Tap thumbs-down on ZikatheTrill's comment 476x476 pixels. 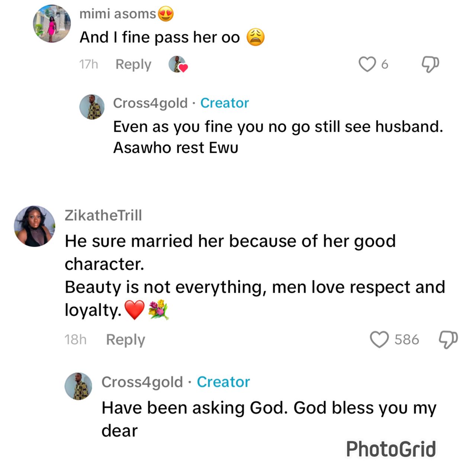pyautogui.click(x=448, y=340)
